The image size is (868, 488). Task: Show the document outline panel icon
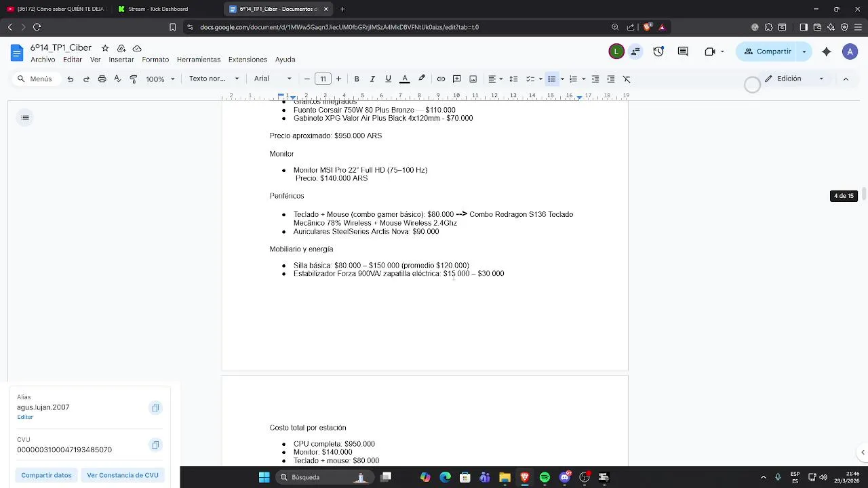pos(25,118)
